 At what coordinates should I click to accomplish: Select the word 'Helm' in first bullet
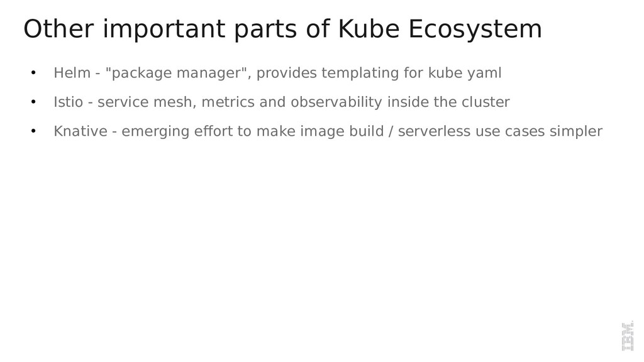pyautogui.click(x=72, y=73)
